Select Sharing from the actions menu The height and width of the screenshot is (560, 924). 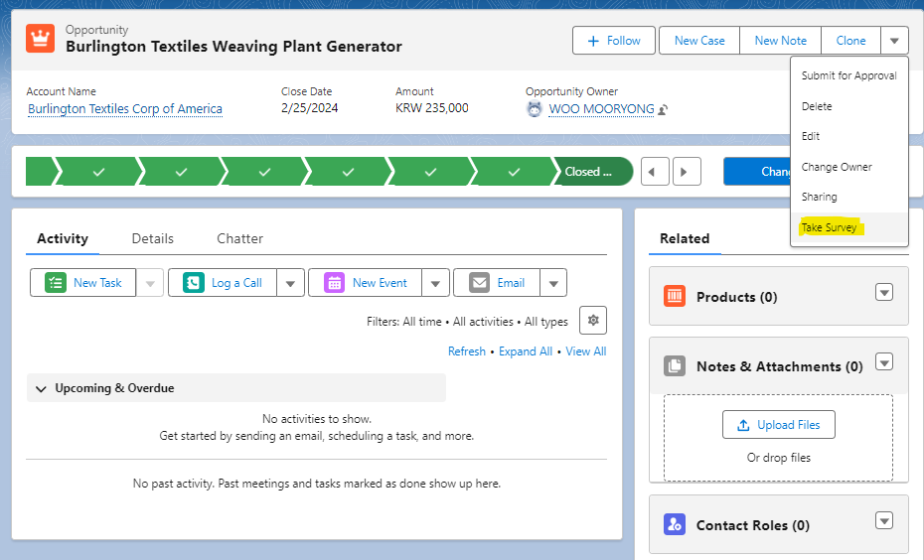tap(848, 197)
